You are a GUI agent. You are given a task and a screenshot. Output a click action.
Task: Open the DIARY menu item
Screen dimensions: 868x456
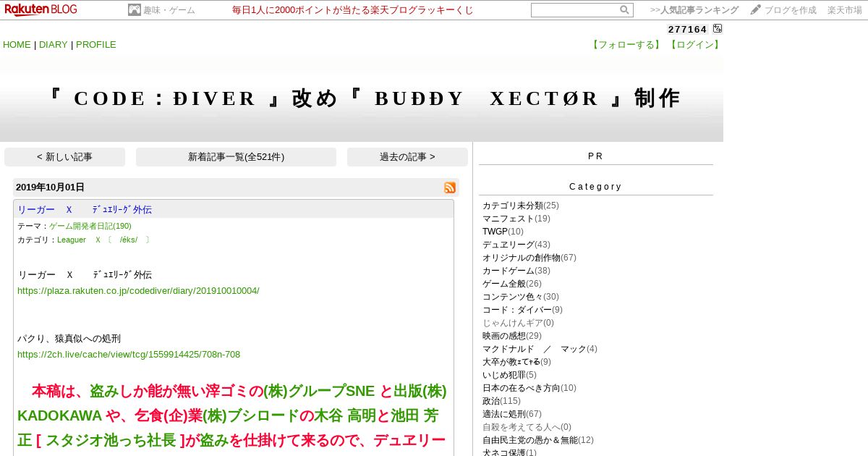pyautogui.click(x=54, y=44)
